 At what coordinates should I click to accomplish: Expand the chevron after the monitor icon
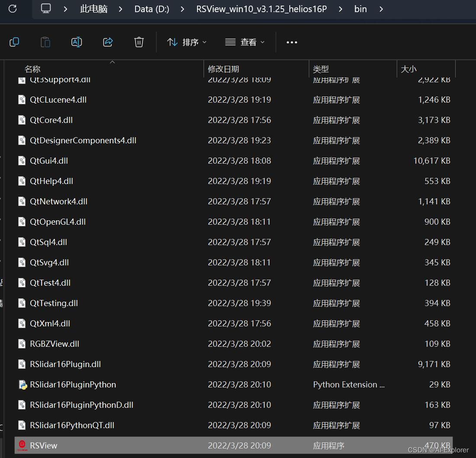click(x=65, y=9)
